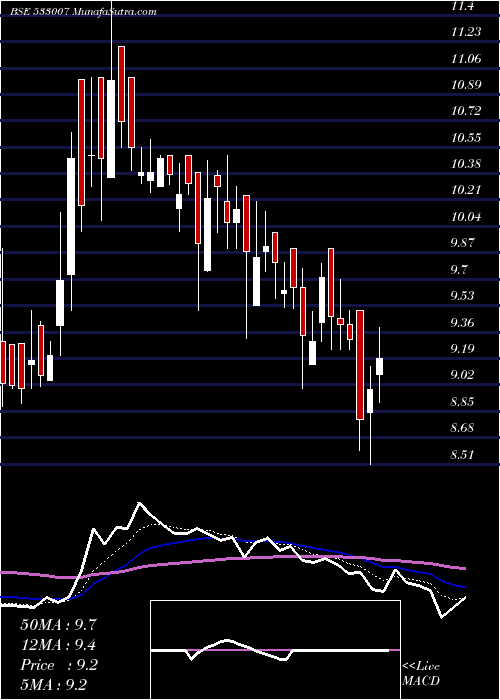This screenshot has height=700, width=500.
Task: Click the <<Live MACD label
Action: click(x=421, y=674)
